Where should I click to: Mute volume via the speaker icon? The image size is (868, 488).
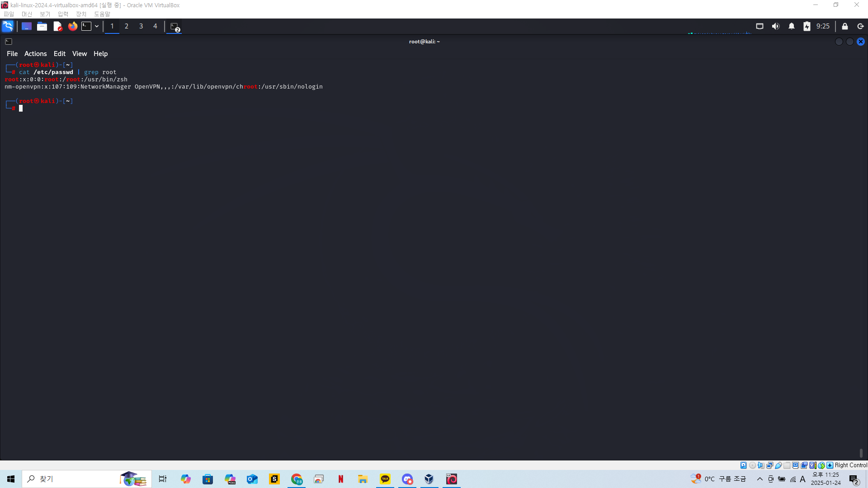pyautogui.click(x=776, y=26)
